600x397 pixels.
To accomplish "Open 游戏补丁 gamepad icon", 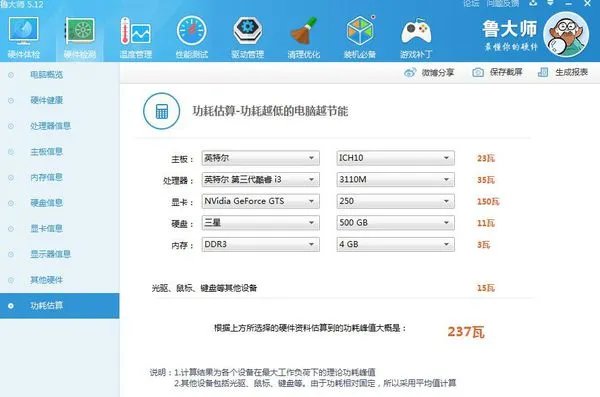I will tap(416, 31).
